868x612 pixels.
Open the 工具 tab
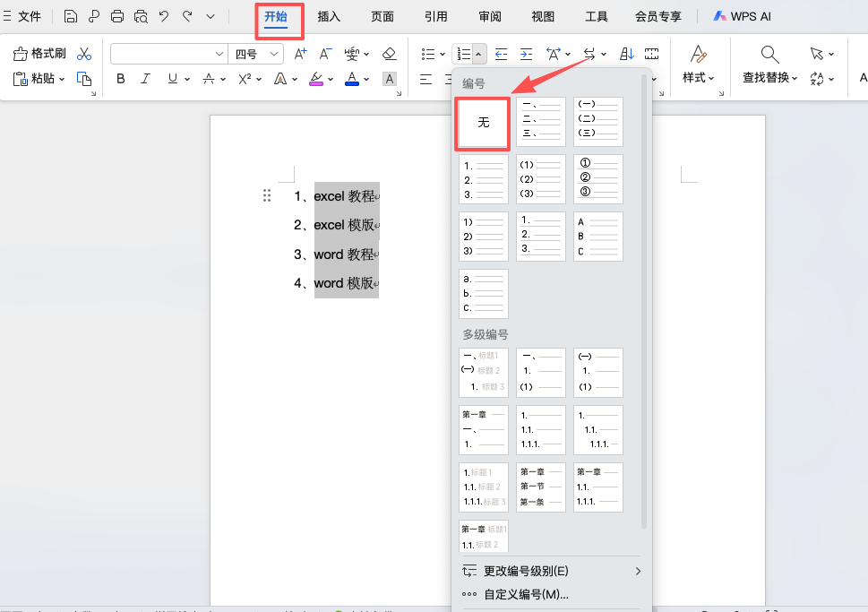(x=597, y=17)
